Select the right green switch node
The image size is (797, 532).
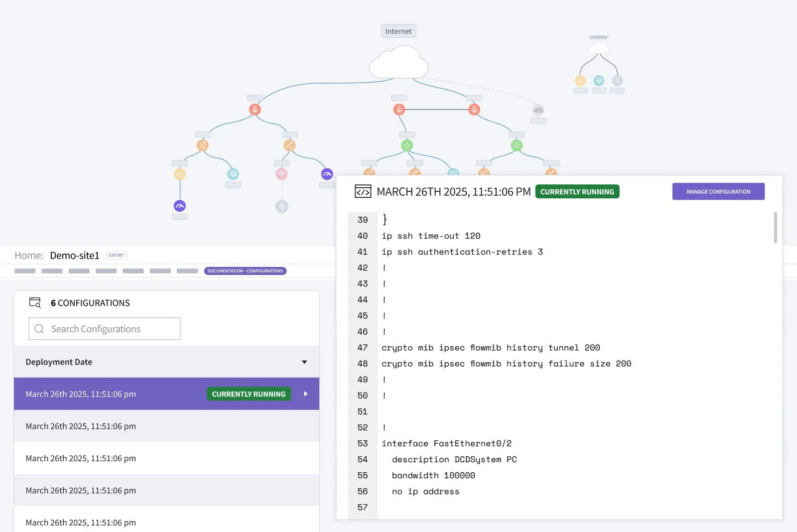tap(517, 145)
